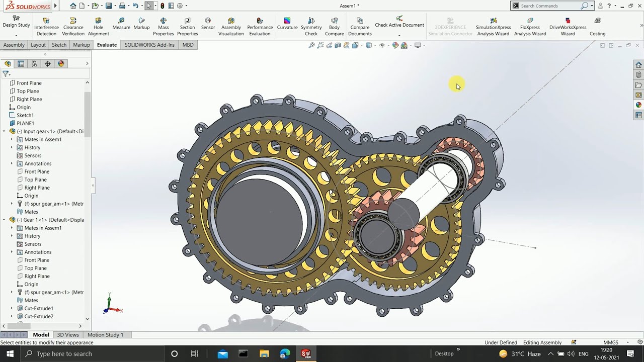Open Assembly Visualization
This screenshot has width=644, height=362.
pos(231,27)
